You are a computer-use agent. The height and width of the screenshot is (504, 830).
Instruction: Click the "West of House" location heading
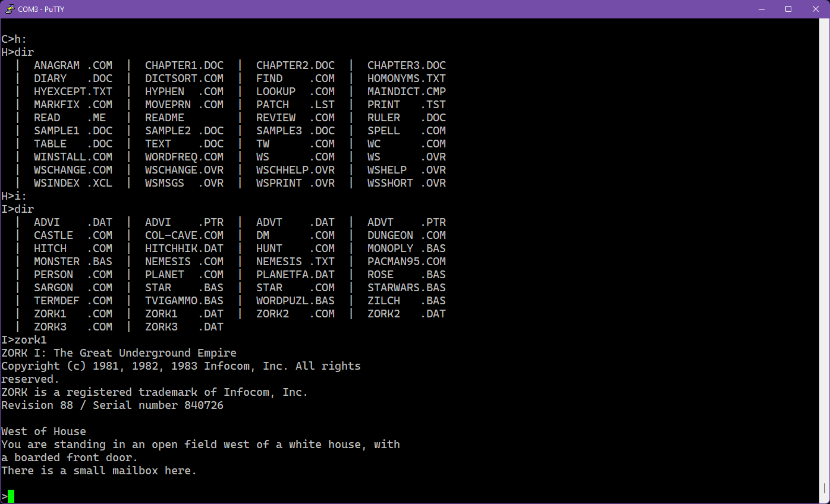coord(43,431)
